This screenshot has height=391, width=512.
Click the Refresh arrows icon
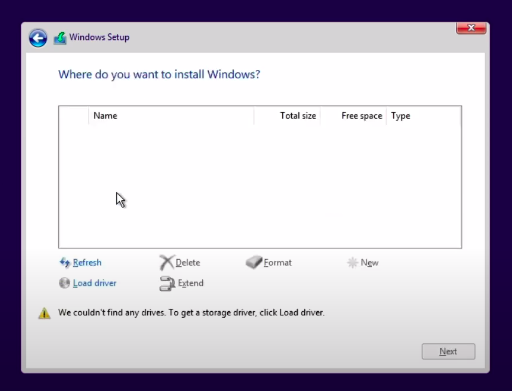tap(65, 263)
